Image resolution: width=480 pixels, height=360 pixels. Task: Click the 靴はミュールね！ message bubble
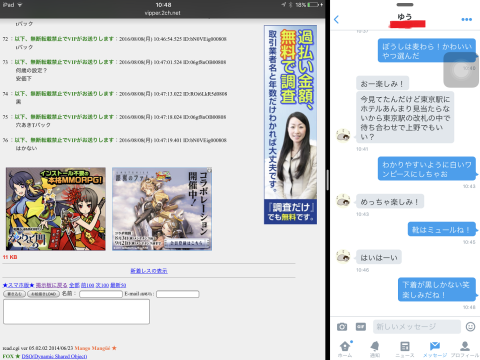[441, 230]
